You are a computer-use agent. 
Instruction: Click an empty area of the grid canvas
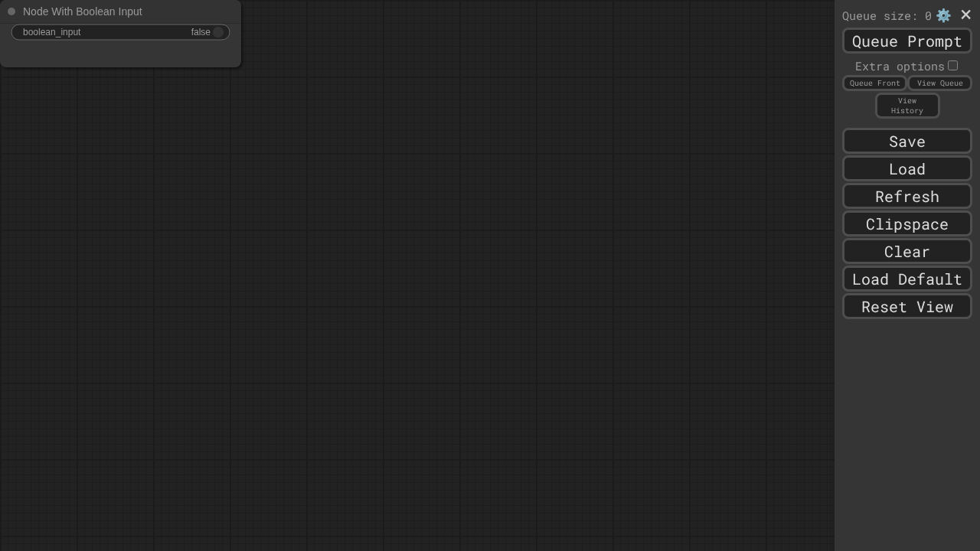pos(459,306)
